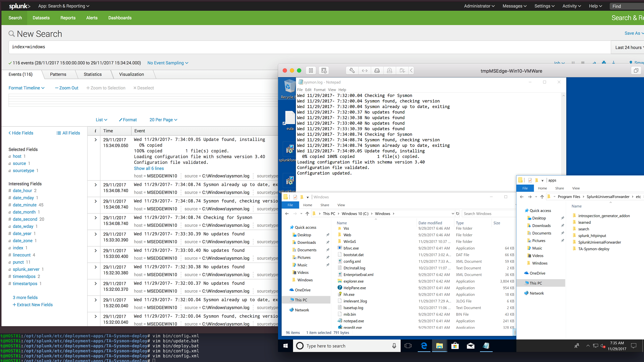
Task: Open the Settings dropdown in Splunk
Action: pyautogui.click(x=544, y=6)
